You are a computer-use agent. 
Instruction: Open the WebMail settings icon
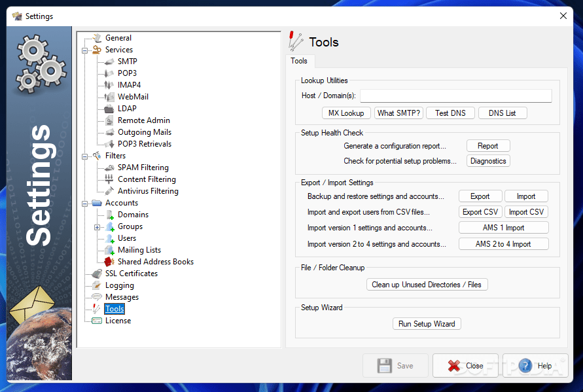[109, 96]
